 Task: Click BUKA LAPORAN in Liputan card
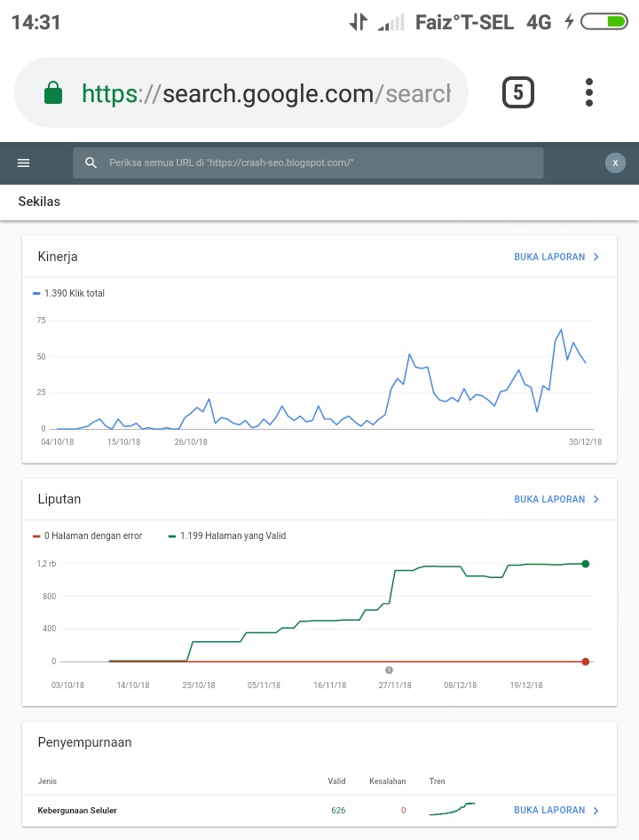(549, 499)
